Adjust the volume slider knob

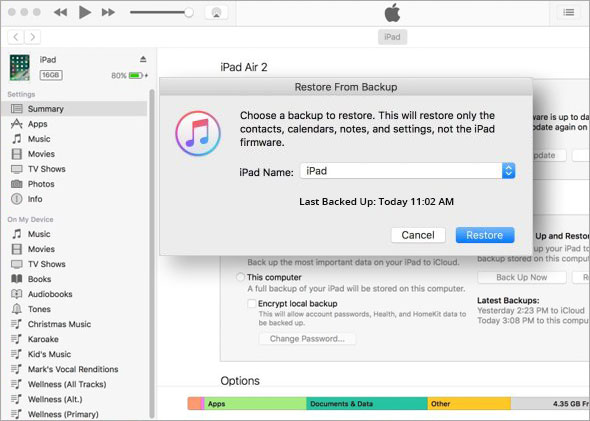189,12
